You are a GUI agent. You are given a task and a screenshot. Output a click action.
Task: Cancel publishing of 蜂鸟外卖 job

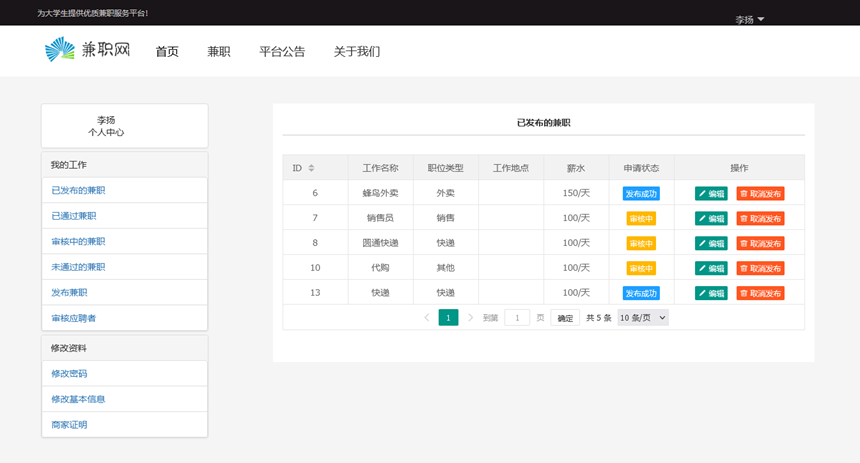(760, 194)
